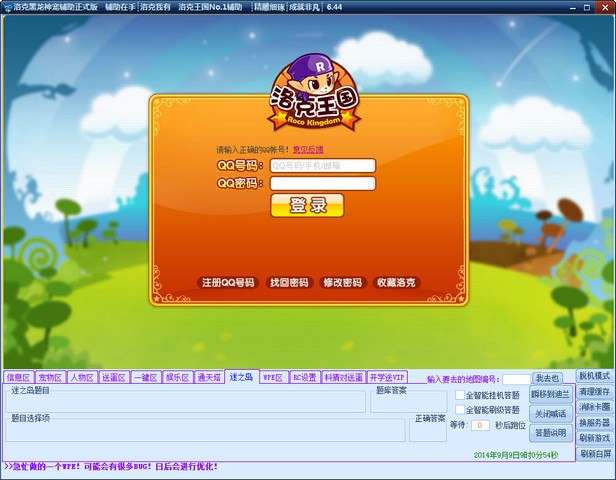
Task: Click the 请输入正确的QQ帐号 prompt text
Action: pyautogui.click(x=253, y=150)
